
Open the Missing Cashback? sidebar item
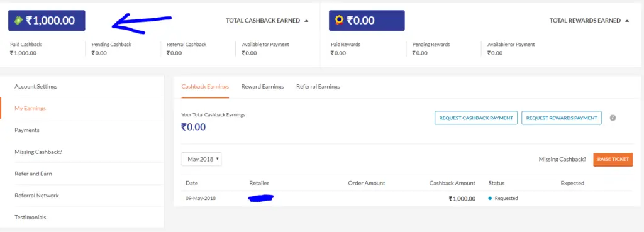tap(38, 152)
